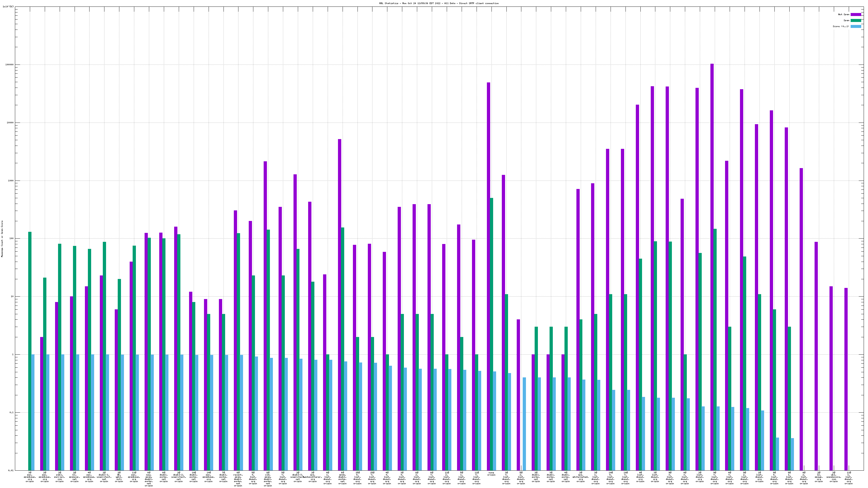
Task: Click the bl.spamcop.net x-axis label
Action: point(75,477)
